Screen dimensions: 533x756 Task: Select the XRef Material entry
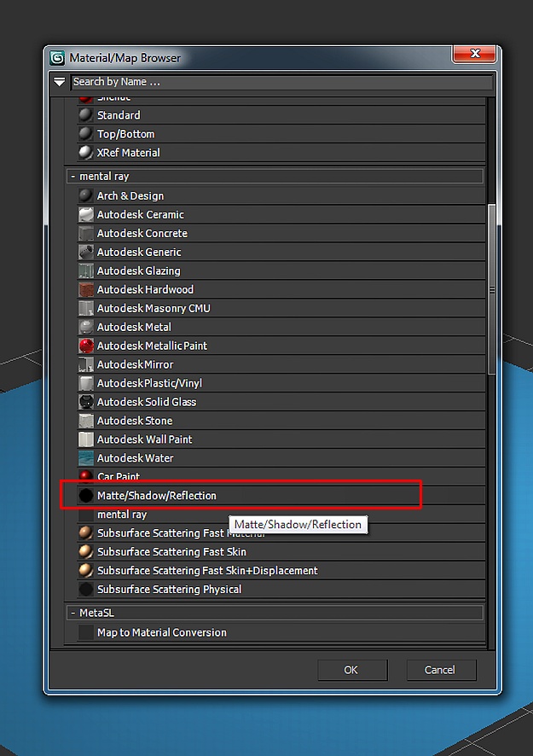281,153
